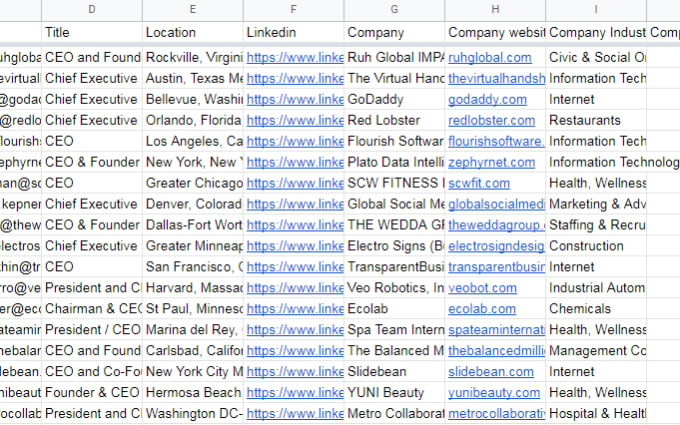Viewport: 680px width, 425px height.
Task: Select the 'Chairman & CEO' title cell
Action: point(92,309)
